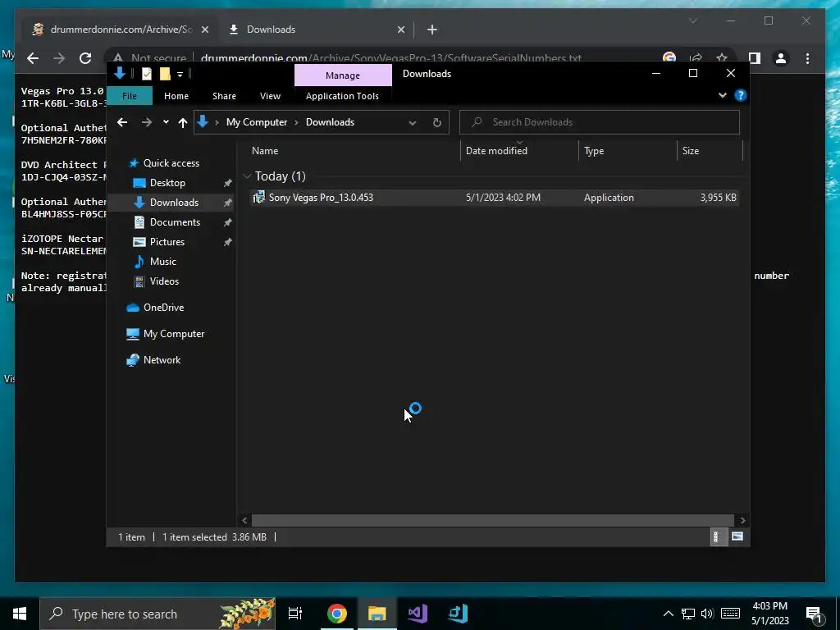Open the Share ribbon tab

[x=224, y=96]
